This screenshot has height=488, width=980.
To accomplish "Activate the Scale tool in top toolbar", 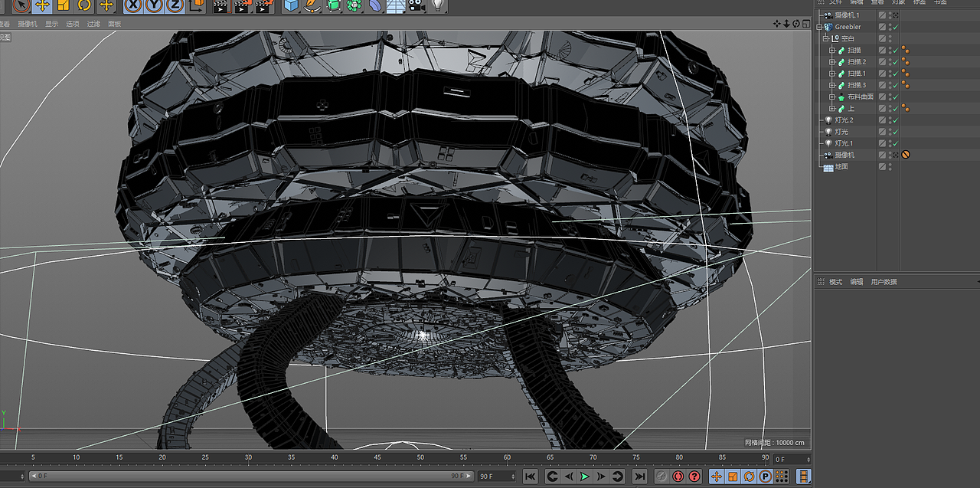I will click(63, 5).
